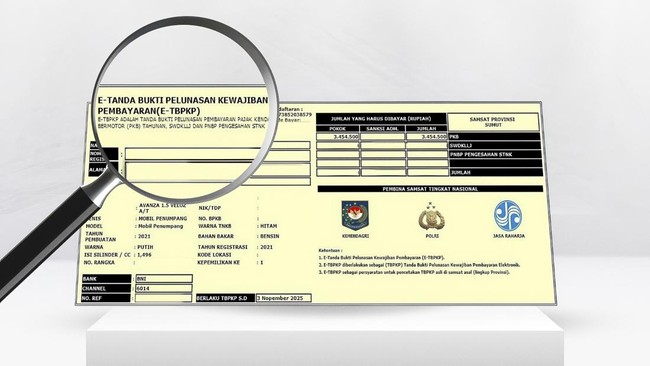This screenshot has width=650, height=366.
Task: Click the 'JASA RAHARJA' caption text
Action: click(509, 236)
